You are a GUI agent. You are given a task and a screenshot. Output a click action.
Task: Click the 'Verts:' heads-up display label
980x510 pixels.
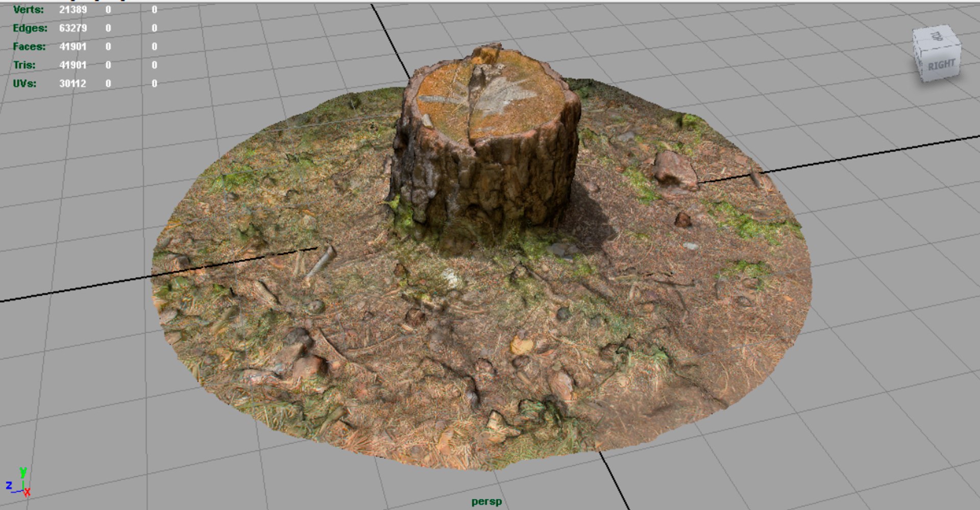coord(29,10)
